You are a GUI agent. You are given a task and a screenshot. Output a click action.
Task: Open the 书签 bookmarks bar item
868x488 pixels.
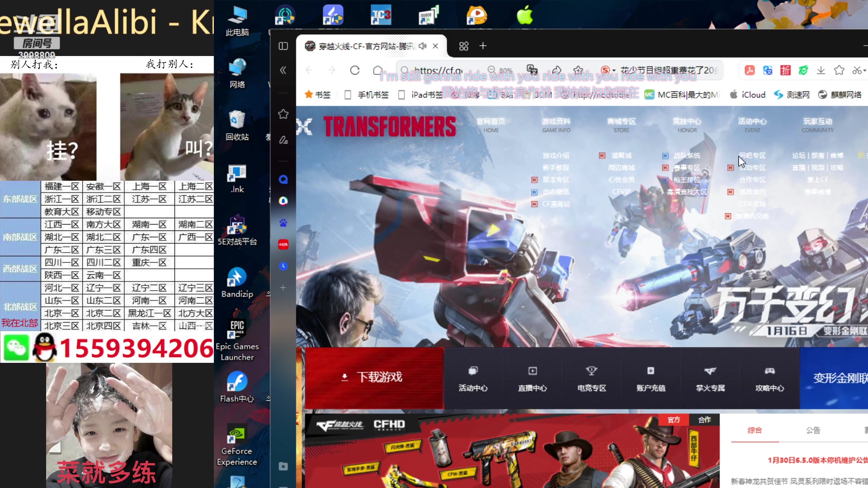pos(318,95)
